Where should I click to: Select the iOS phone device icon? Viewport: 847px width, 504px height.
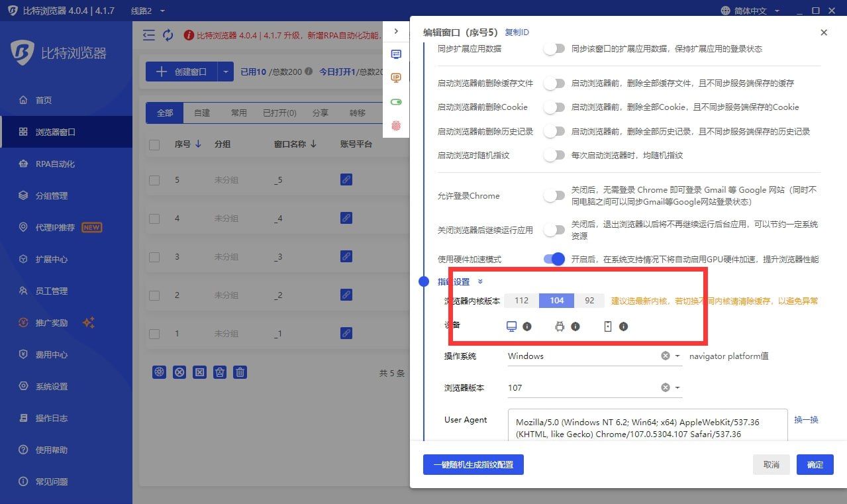(x=608, y=327)
